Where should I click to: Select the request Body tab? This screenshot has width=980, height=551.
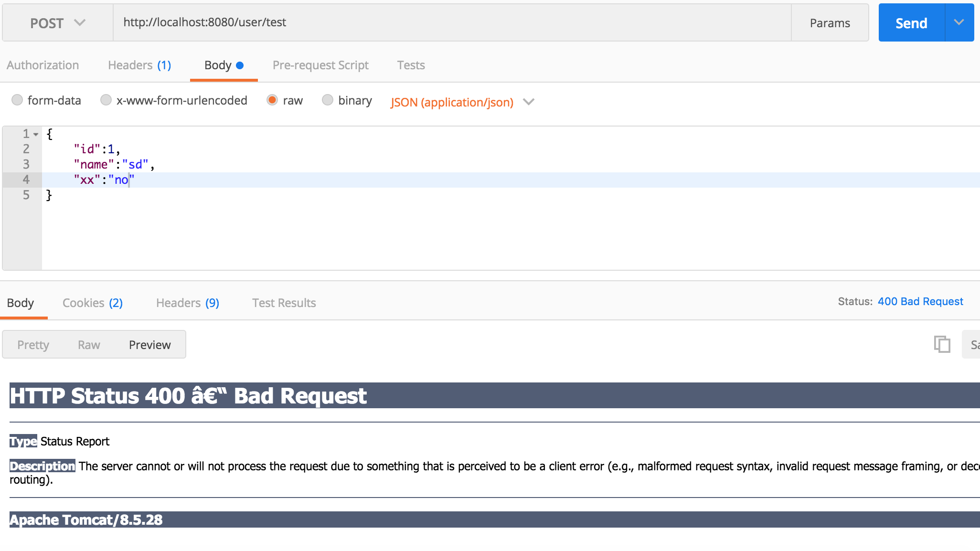[x=224, y=65]
